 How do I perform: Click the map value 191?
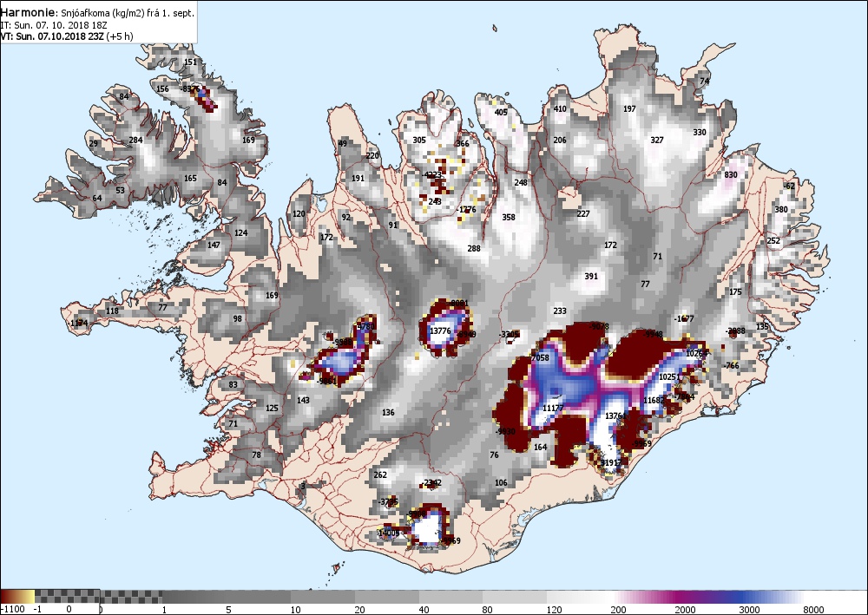point(358,179)
